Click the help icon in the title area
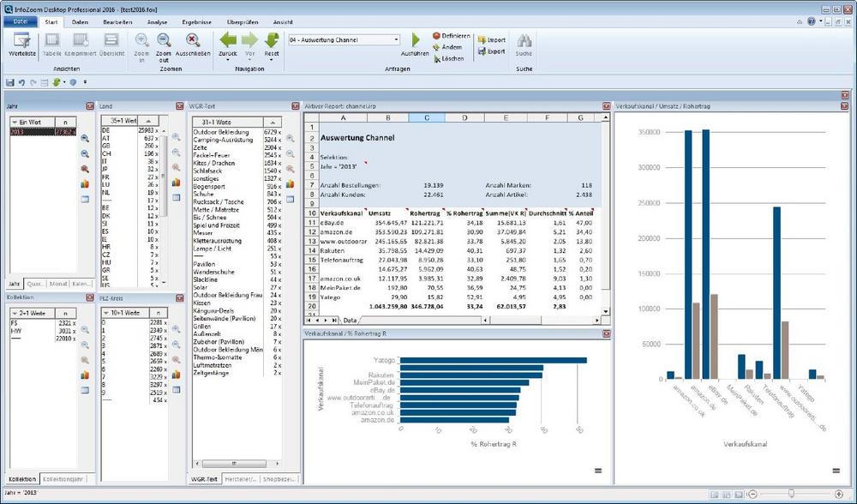This screenshot has width=857, height=504. click(x=811, y=21)
